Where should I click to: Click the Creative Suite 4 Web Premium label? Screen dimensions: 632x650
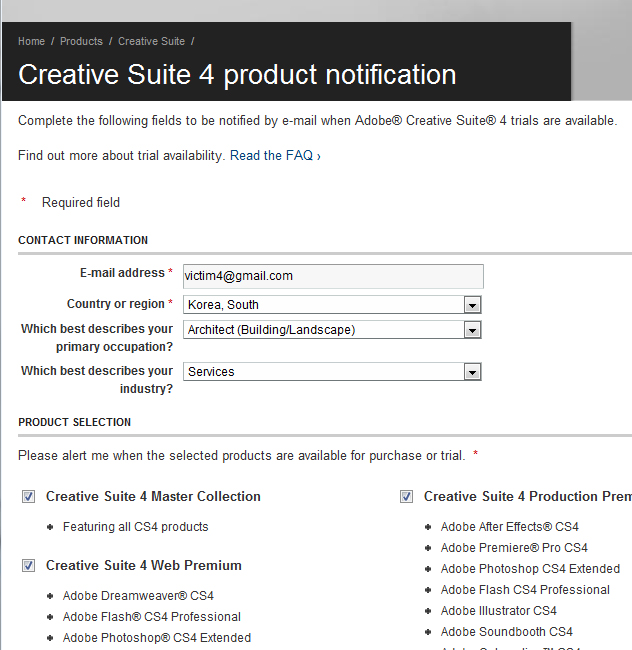144,565
